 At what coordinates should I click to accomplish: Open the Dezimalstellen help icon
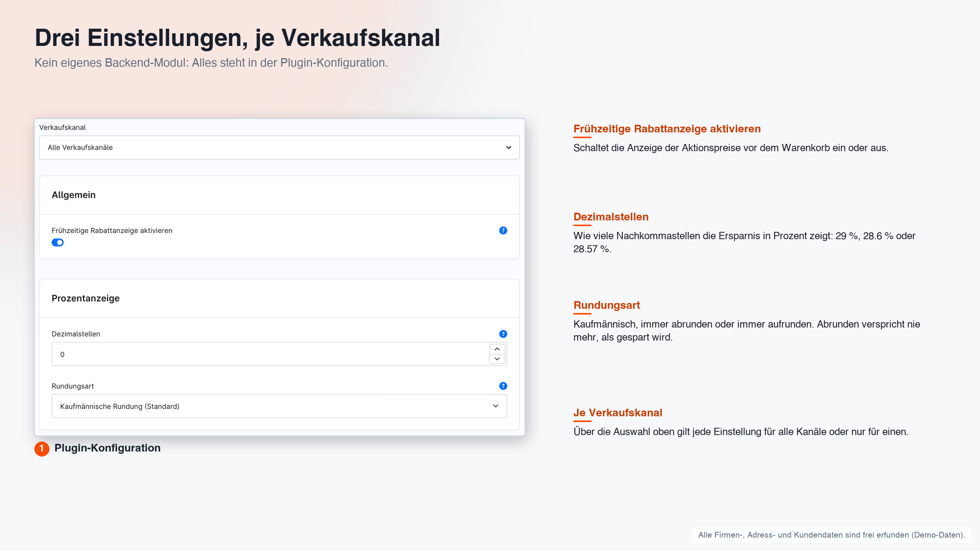coord(503,334)
